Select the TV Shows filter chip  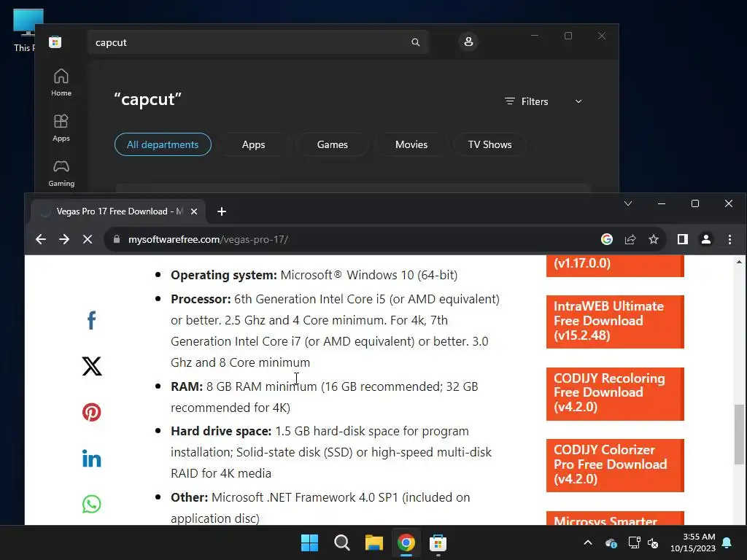[x=489, y=144]
